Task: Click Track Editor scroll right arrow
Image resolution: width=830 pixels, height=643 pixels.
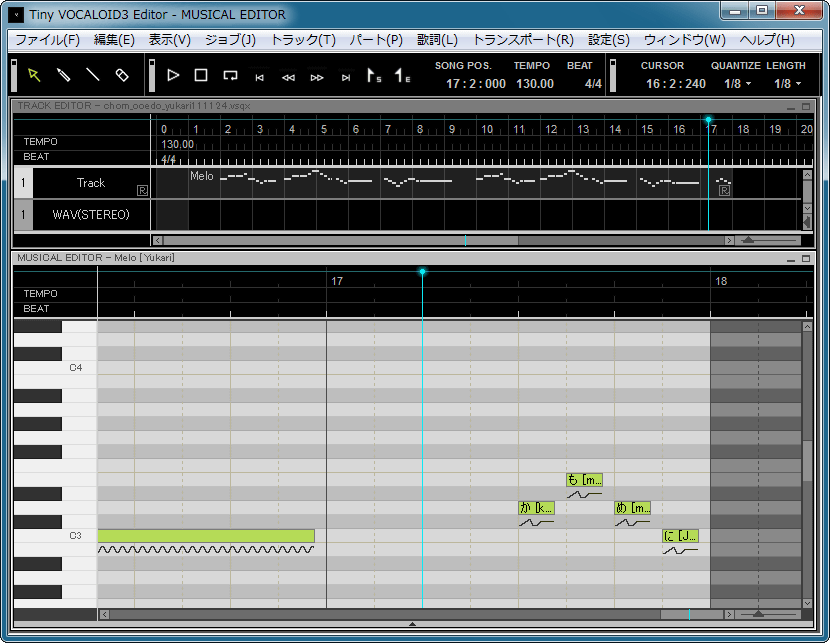Action: [729, 240]
